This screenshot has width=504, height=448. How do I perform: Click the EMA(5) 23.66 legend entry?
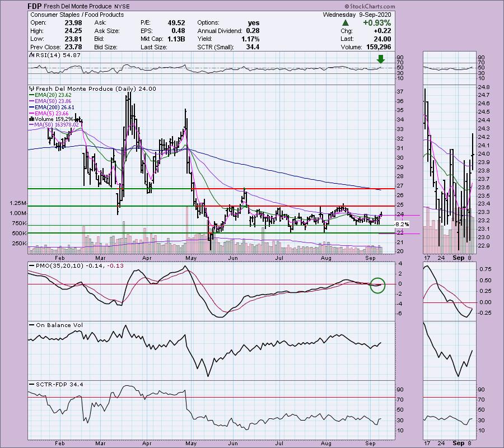click(52, 114)
